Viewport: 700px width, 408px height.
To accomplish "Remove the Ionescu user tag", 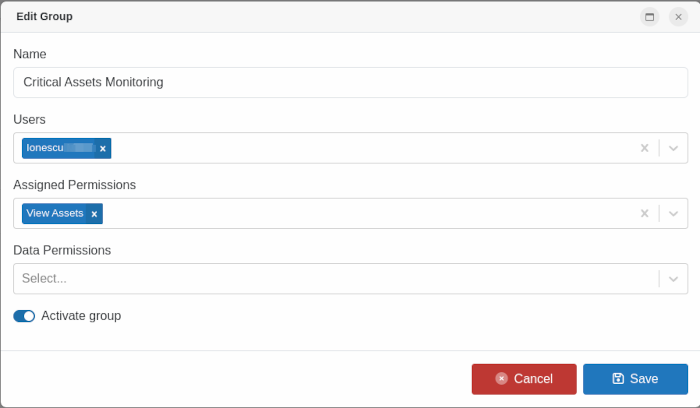I will (103, 148).
